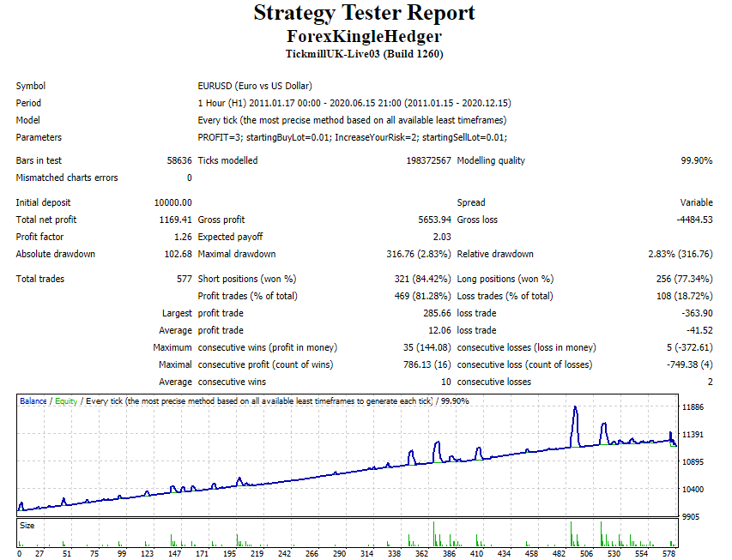Click the EURUSD (Euro vs US Dollar) value
732x560 pixels.
(255, 86)
